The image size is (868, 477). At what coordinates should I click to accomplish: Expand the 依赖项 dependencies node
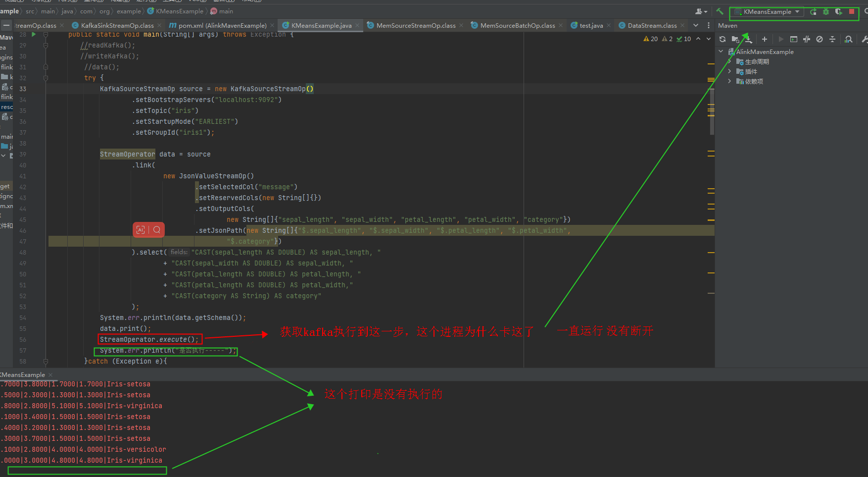[x=729, y=81]
